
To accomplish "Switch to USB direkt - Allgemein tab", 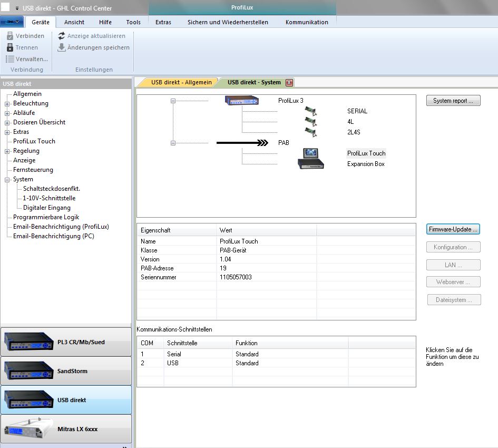I will [181, 82].
